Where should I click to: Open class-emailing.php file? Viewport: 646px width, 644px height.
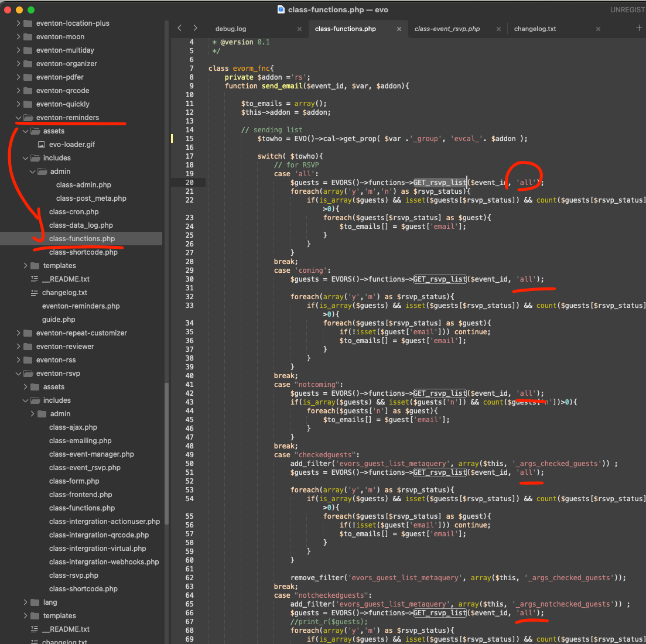[80, 441]
